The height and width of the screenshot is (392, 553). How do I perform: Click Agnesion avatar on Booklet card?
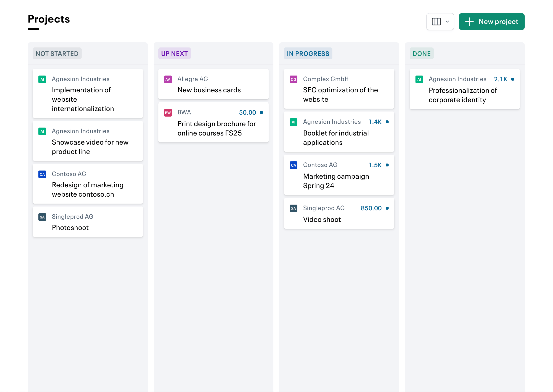click(293, 122)
